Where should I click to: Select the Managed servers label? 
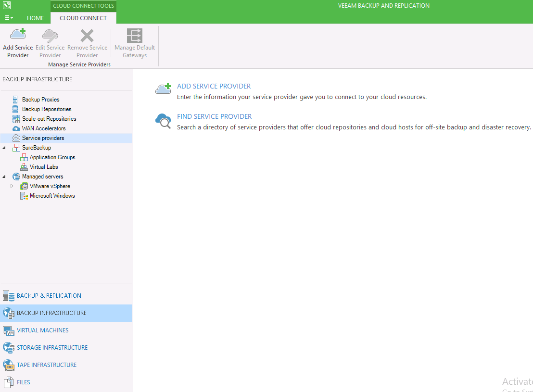pyautogui.click(x=43, y=177)
